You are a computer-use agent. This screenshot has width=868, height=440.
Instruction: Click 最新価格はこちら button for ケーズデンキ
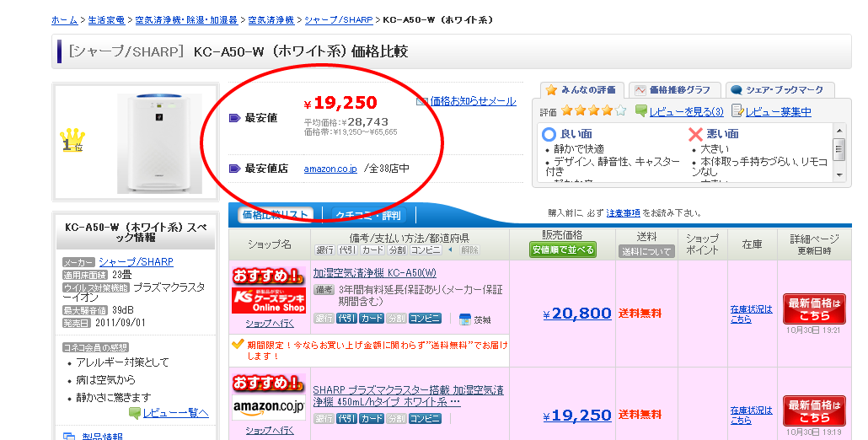tap(814, 309)
